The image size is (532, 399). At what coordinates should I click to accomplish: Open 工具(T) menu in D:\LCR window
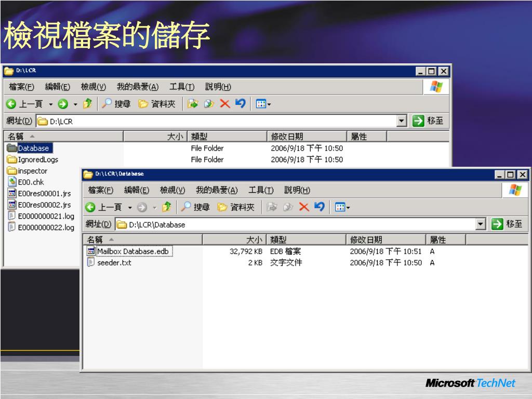point(182,87)
